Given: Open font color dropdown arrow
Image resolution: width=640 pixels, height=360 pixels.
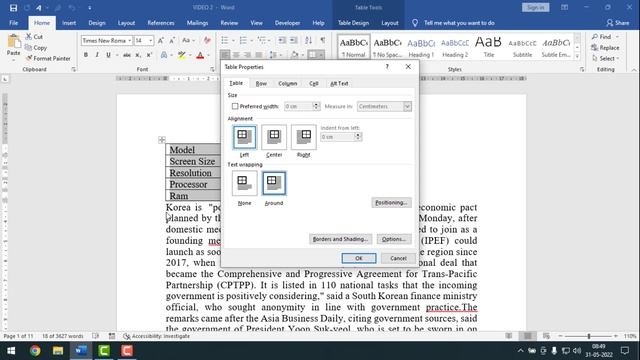Looking at the screenshot, I should 209,55.
